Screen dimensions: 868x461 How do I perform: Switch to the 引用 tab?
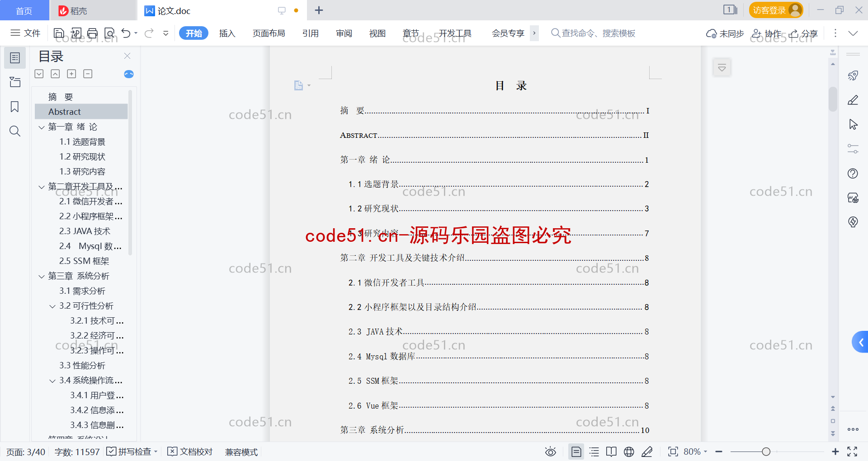coord(310,33)
